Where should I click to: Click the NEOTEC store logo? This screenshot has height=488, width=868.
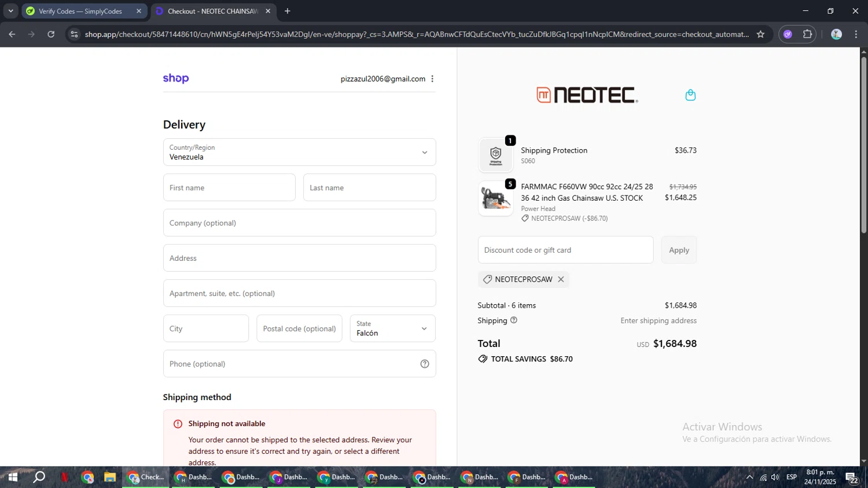pyautogui.click(x=587, y=95)
